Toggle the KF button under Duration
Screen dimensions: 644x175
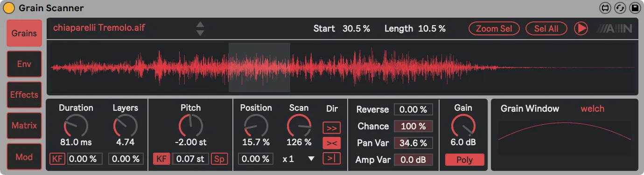57,159
